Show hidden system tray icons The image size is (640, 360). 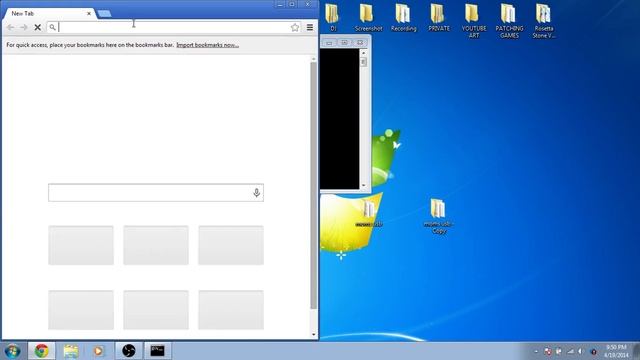click(536, 351)
